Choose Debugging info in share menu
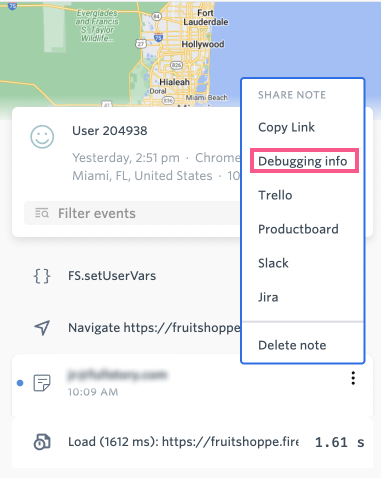Viewport: 381px width, 478px height. coord(304,161)
